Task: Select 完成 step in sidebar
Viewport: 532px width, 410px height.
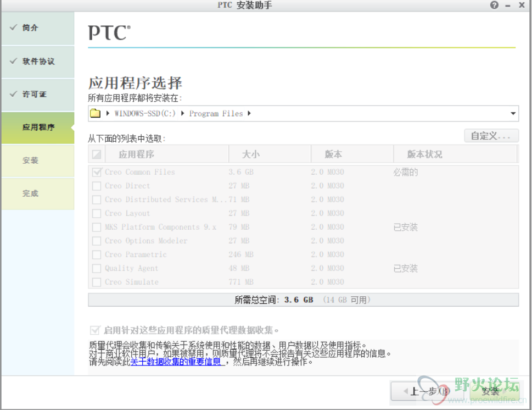Action: (x=38, y=193)
